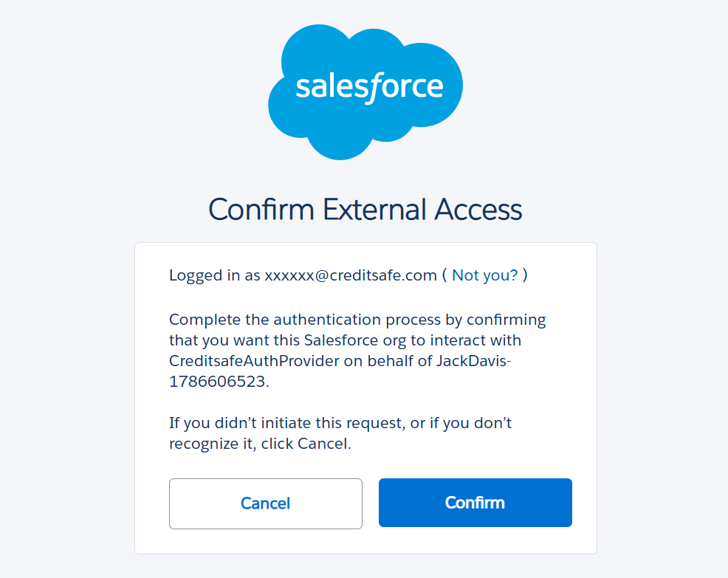Screen dimensions: 728x578
Task: Click "that you want this" paragraph line
Action: pyautogui.click(x=235, y=340)
